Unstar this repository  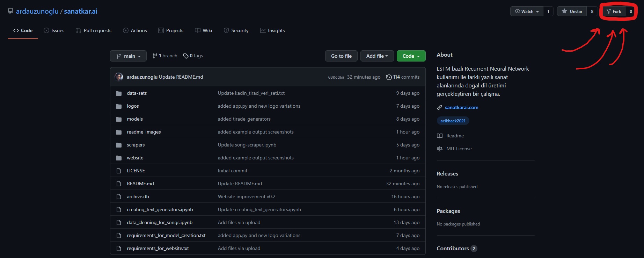[x=572, y=11]
